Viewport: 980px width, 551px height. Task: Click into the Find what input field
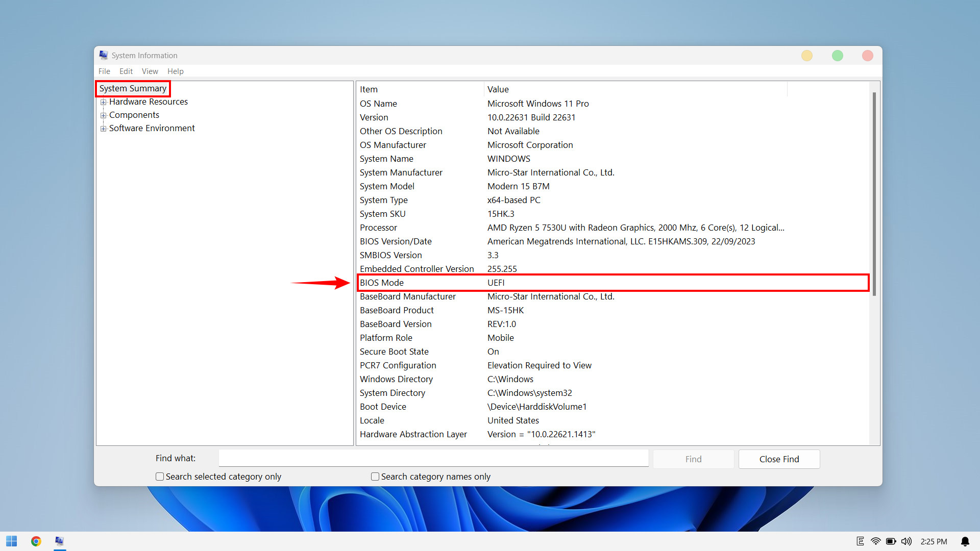tap(434, 458)
